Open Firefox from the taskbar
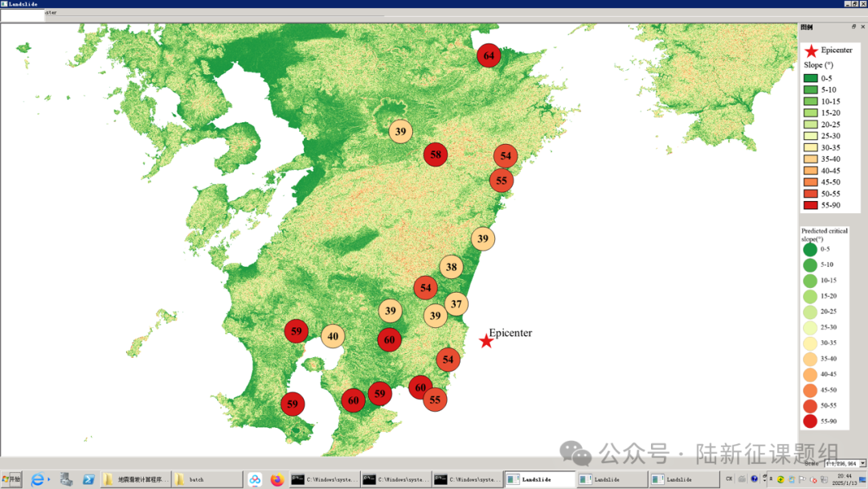868x489 pixels. [x=277, y=479]
